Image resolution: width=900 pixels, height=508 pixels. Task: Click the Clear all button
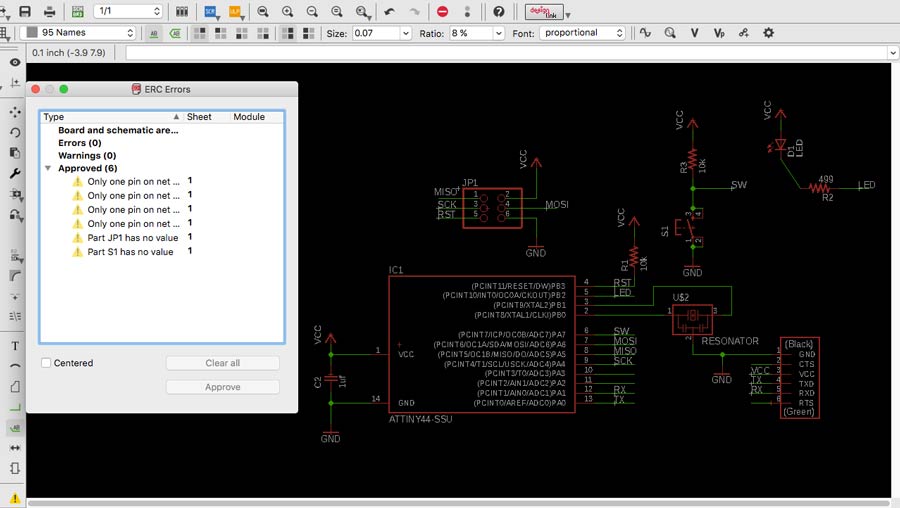(223, 363)
